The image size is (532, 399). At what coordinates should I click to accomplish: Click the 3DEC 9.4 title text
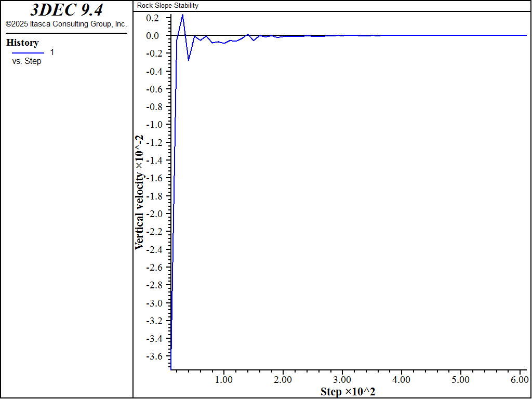(x=66, y=10)
